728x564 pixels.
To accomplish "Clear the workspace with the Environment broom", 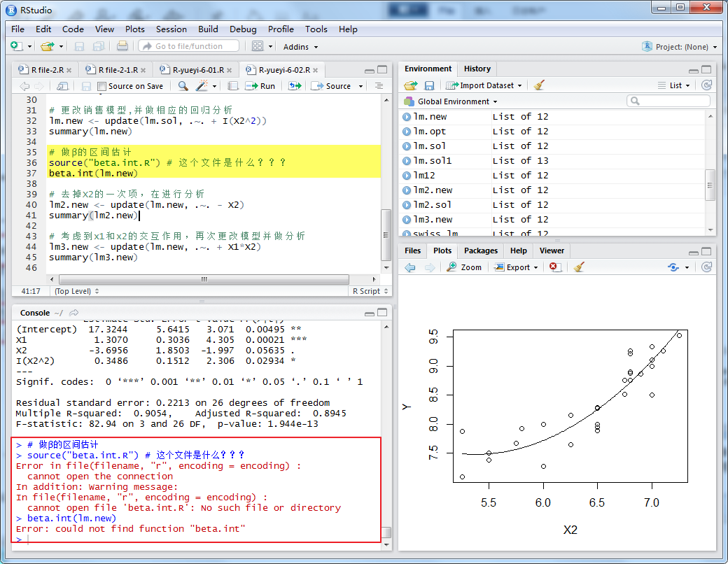I will [x=538, y=85].
